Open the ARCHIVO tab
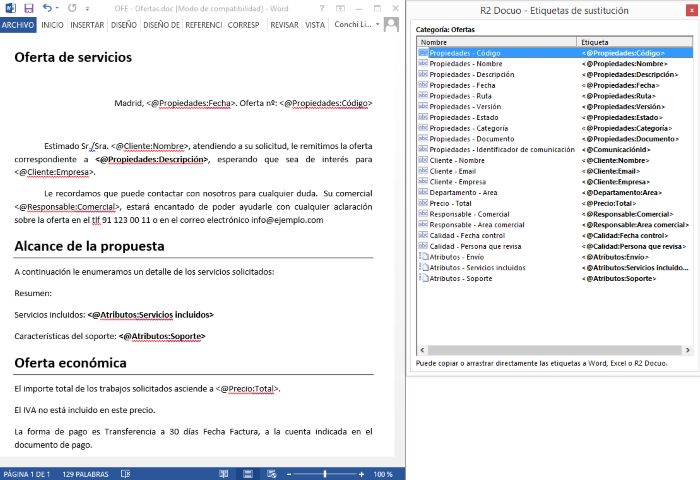This screenshot has width=700, height=480. click(x=18, y=25)
